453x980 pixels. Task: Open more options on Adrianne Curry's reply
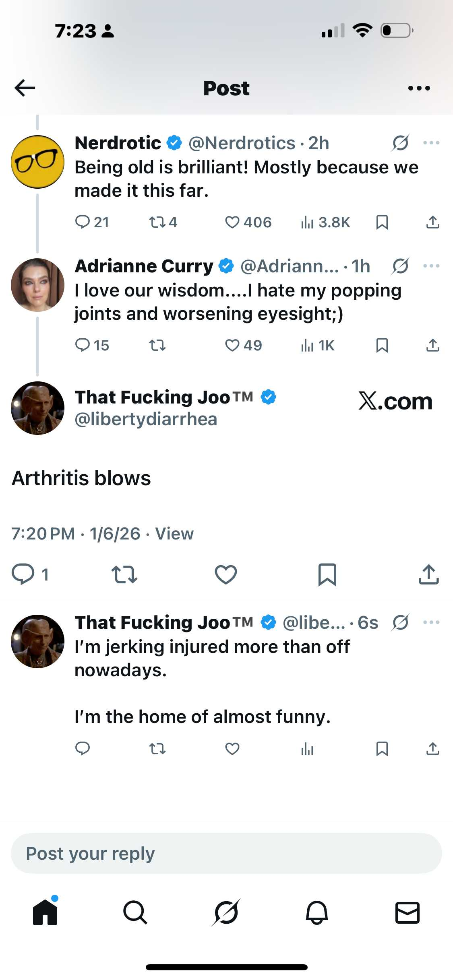click(x=431, y=266)
